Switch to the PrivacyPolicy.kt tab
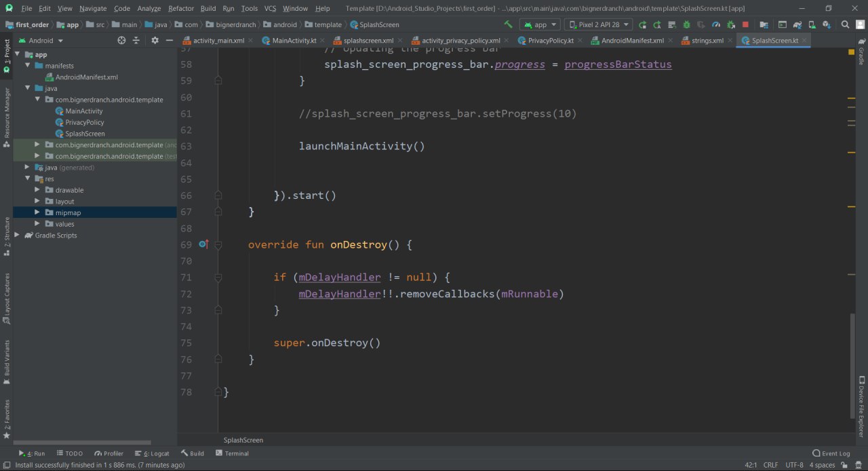Image resolution: width=868 pixels, height=471 pixels. [x=551, y=41]
